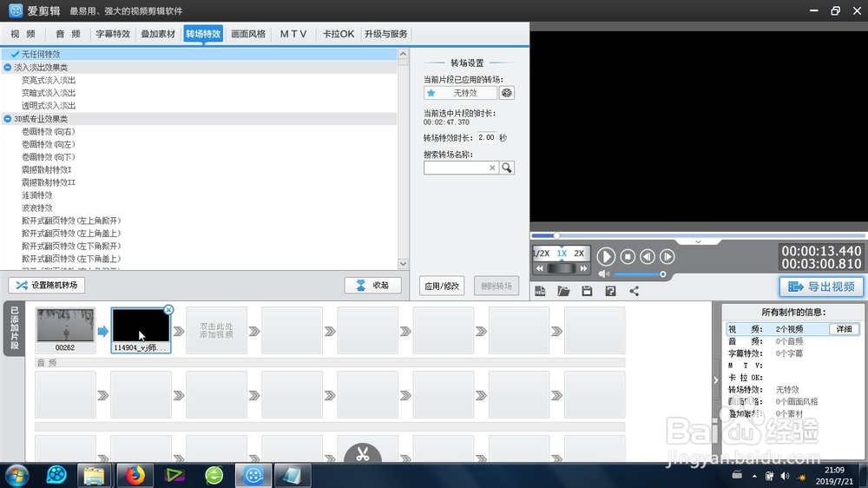Open an existing project via the folder icon
This screenshot has height=488, width=868.
click(x=563, y=292)
